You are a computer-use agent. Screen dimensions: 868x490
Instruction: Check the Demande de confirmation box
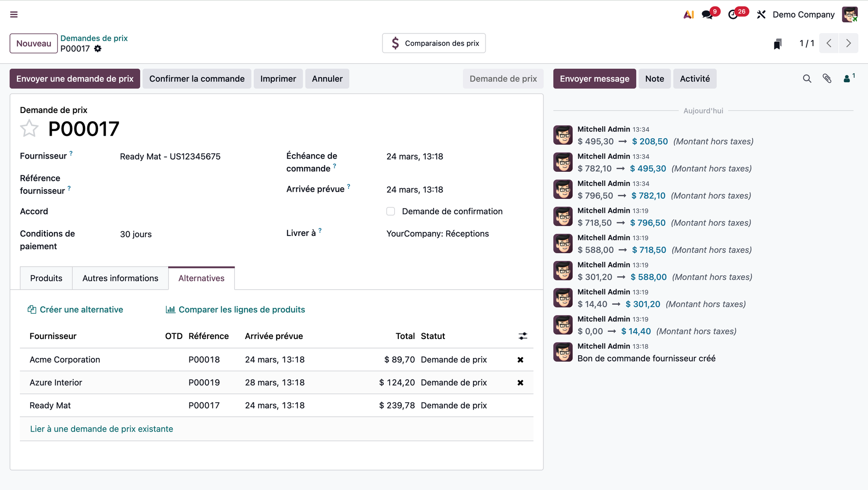(391, 211)
